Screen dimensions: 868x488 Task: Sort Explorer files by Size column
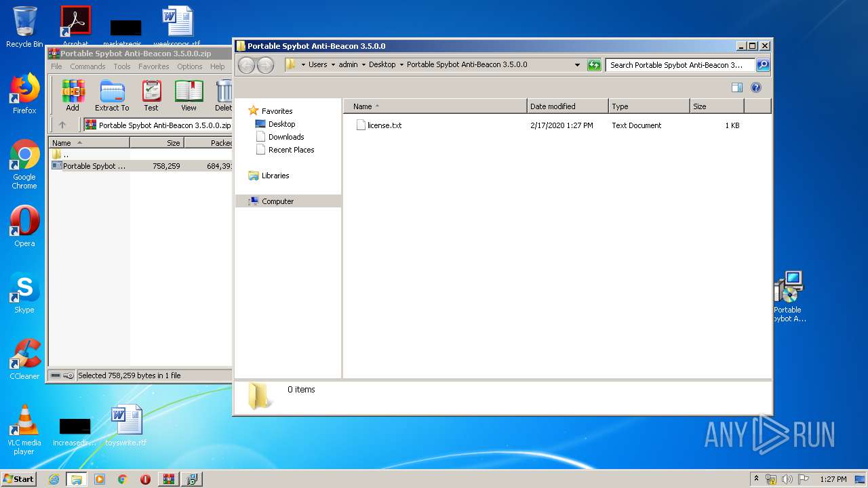pos(717,106)
